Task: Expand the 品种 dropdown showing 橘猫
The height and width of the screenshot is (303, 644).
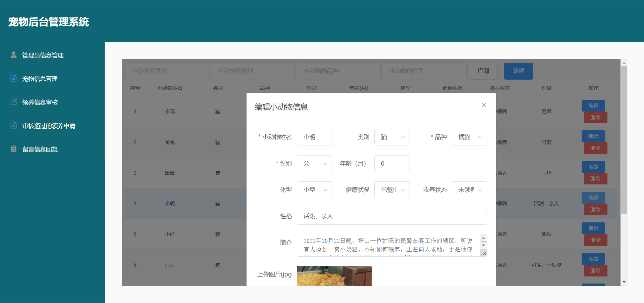Action: click(469, 137)
